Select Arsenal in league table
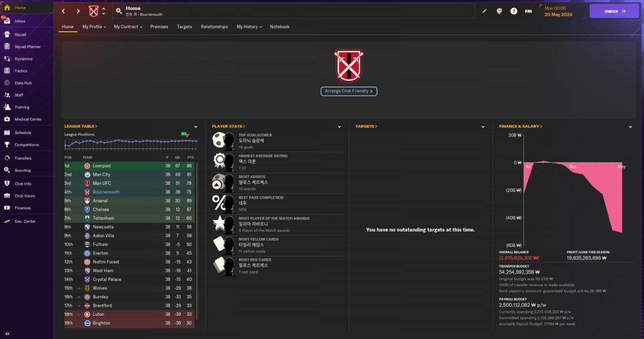This screenshot has height=339, width=644. (x=130, y=200)
